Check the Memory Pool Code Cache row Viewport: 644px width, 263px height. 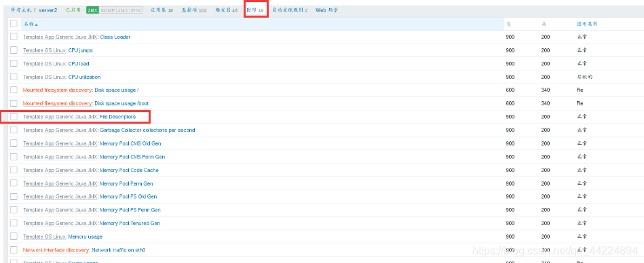pos(14,170)
